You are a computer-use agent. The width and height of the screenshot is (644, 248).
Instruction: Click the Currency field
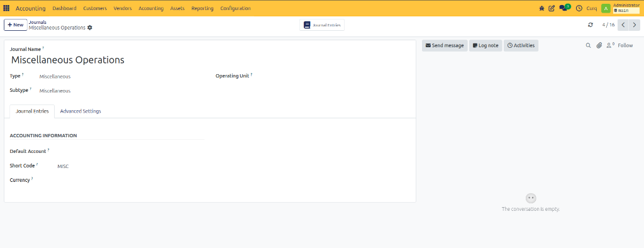131,180
